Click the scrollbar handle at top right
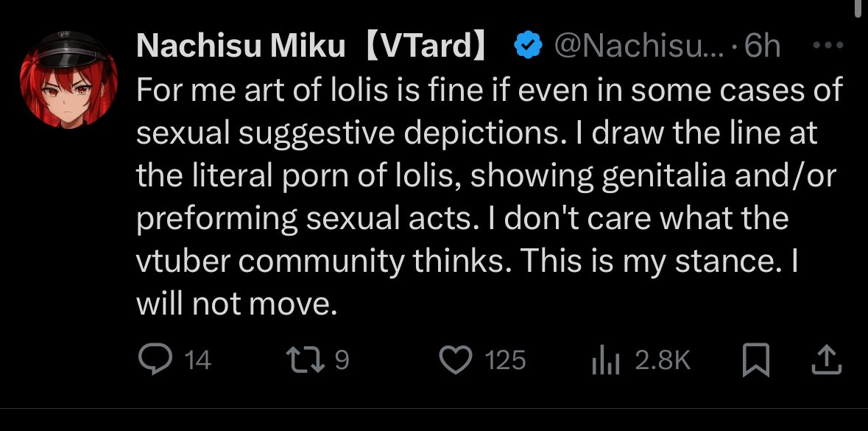Image resolution: width=868 pixels, height=431 pixels. pos(856,7)
